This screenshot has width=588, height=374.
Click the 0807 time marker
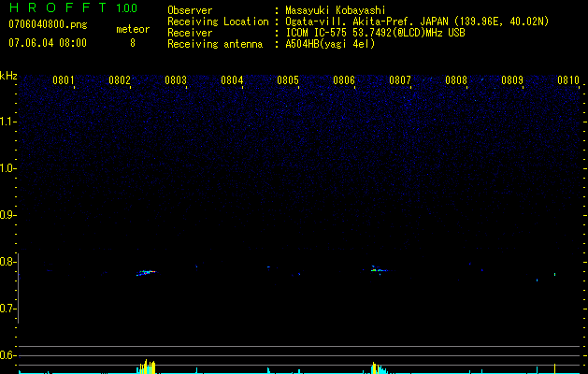coord(400,79)
